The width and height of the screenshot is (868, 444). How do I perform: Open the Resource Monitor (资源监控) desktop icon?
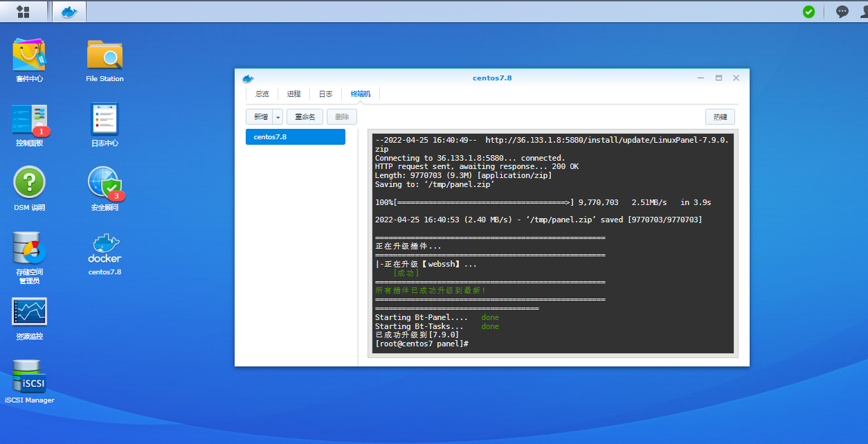[x=29, y=319]
